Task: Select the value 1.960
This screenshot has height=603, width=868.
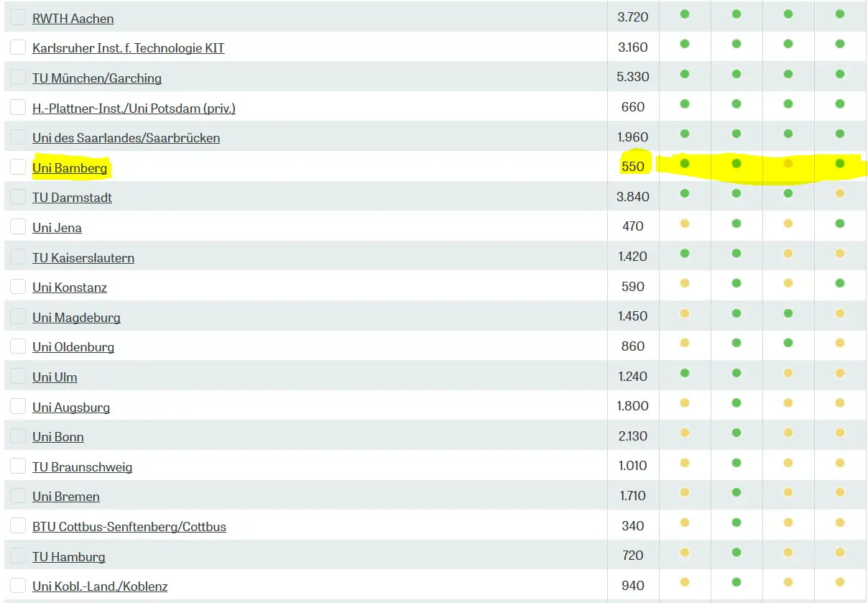Action: pyautogui.click(x=633, y=137)
